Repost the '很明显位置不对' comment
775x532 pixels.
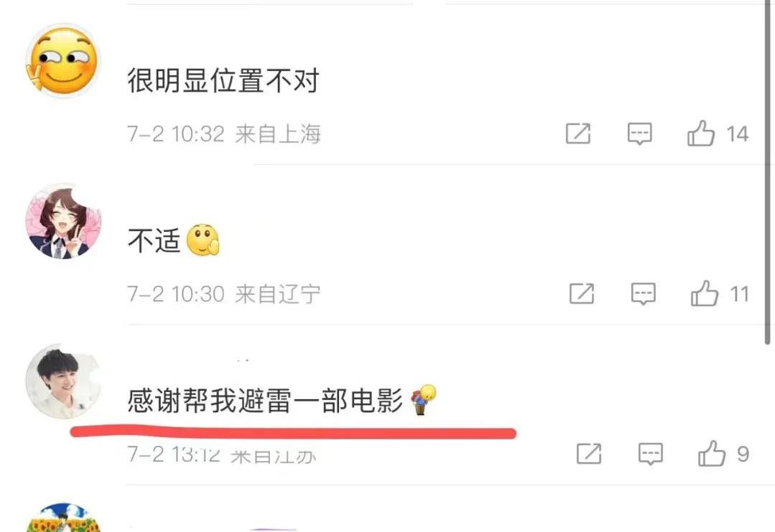[578, 134]
